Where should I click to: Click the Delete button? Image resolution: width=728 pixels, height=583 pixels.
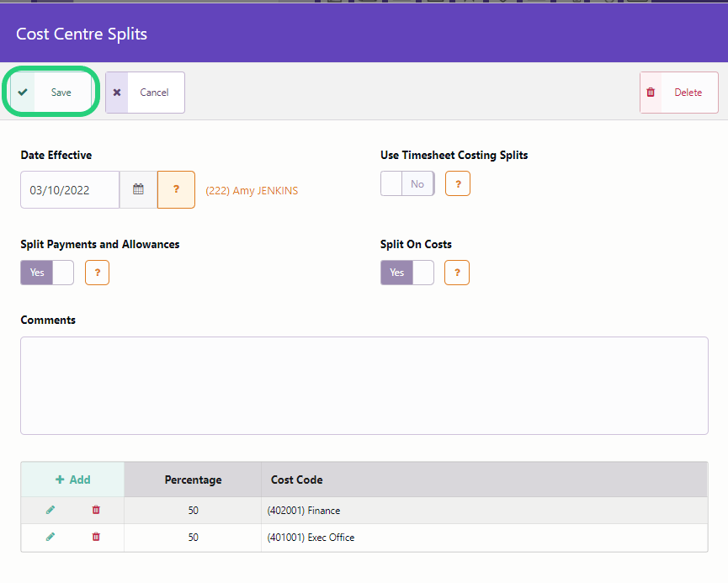(679, 93)
